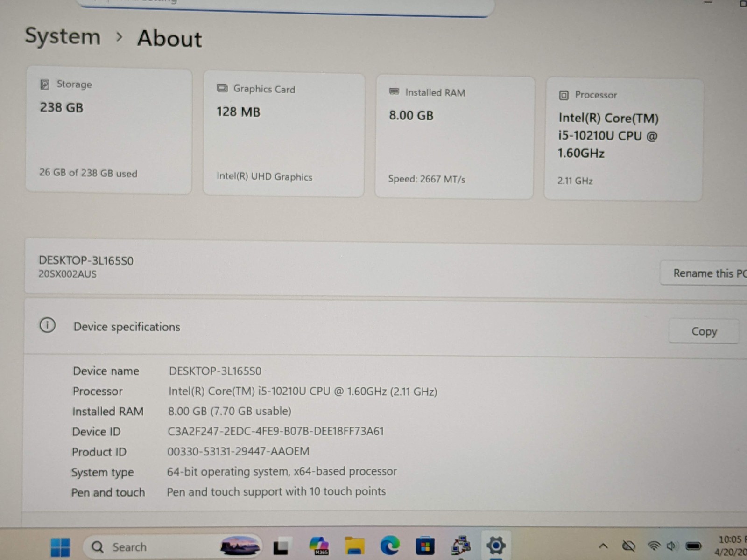This screenshot has height=560, width=747.
Task: Click the cloud sync-off tray icon
Action: [629, 546]
